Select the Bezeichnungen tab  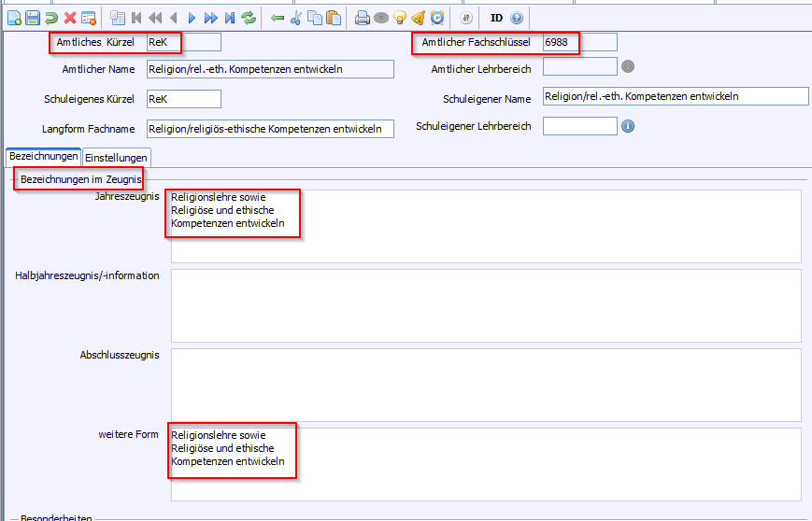[x=43, y=157]
